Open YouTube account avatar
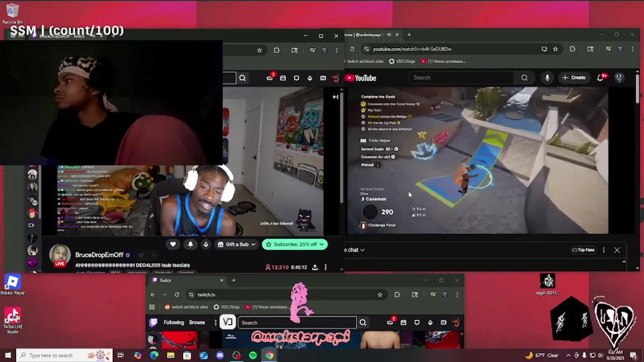Viewport: 644px width, 362px height. (x=619, y=77)
